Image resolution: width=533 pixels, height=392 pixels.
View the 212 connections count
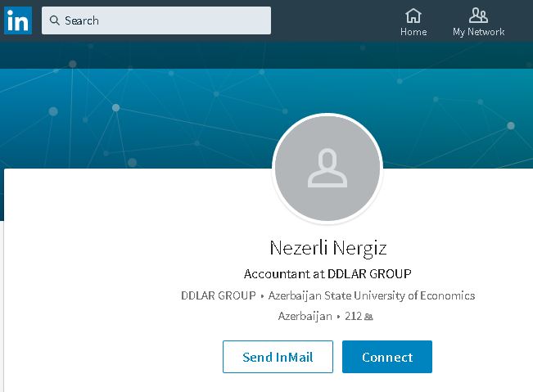[x=353, y=316]
